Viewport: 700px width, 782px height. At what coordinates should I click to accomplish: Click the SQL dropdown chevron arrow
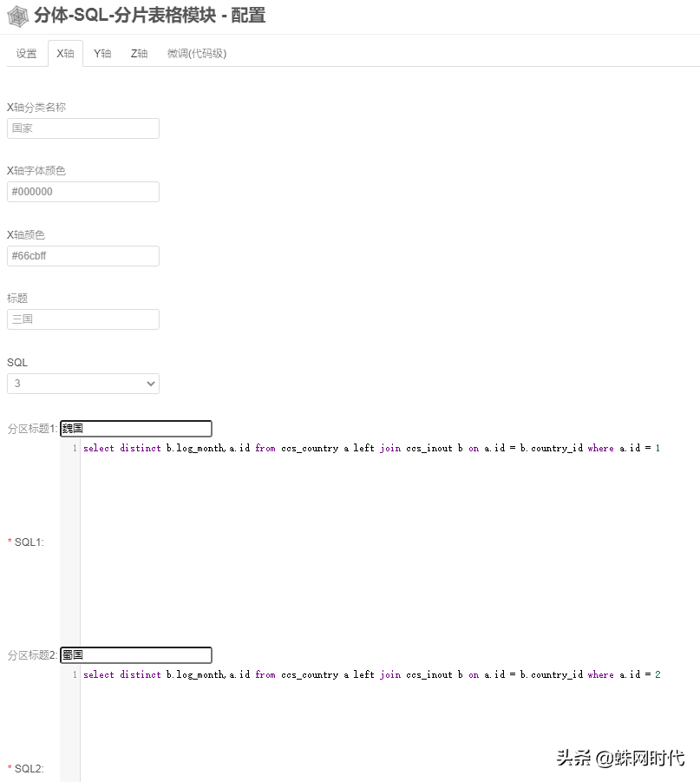point(151,384)
